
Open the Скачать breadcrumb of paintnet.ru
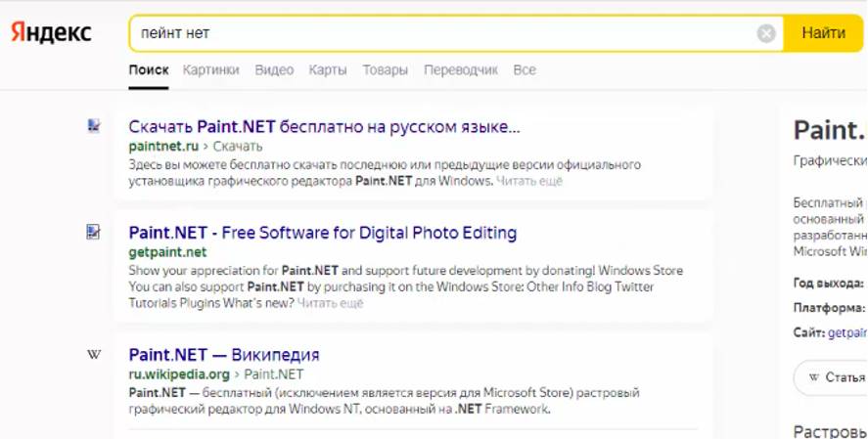click(238, 147)
